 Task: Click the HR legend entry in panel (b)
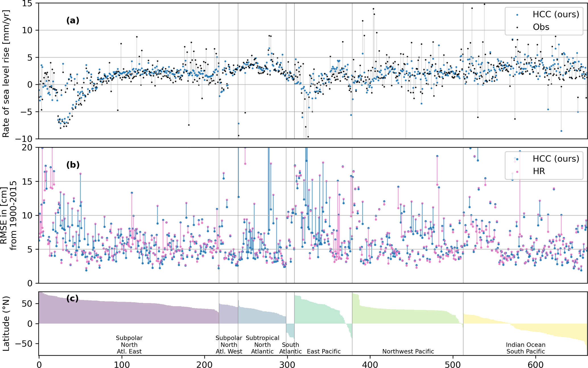tap(539, 171)
